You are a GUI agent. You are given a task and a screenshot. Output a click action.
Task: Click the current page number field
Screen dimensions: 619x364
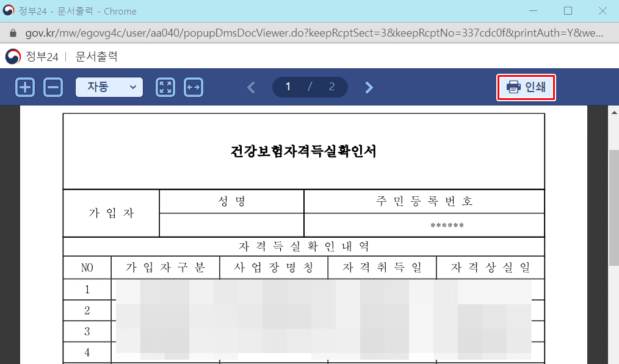tap(288, 87)
